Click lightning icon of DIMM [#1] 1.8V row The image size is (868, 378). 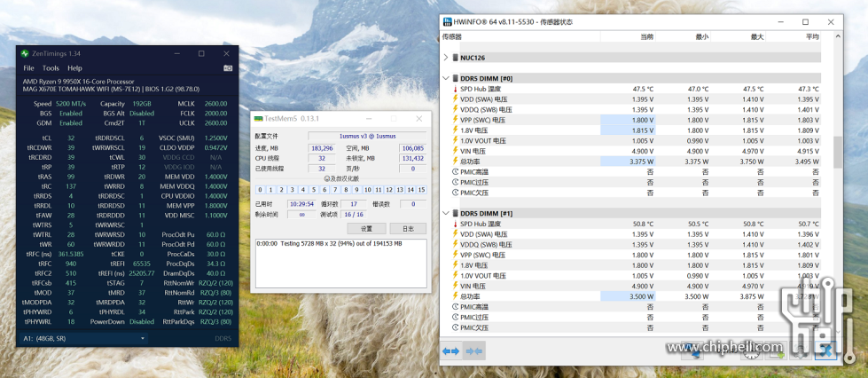(455, 265)
